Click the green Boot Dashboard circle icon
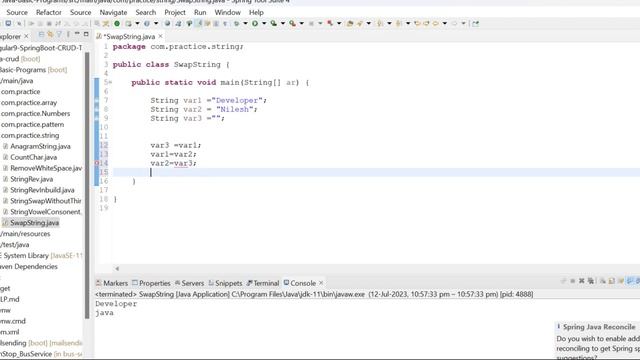The image size is (640, 360). 117,23
